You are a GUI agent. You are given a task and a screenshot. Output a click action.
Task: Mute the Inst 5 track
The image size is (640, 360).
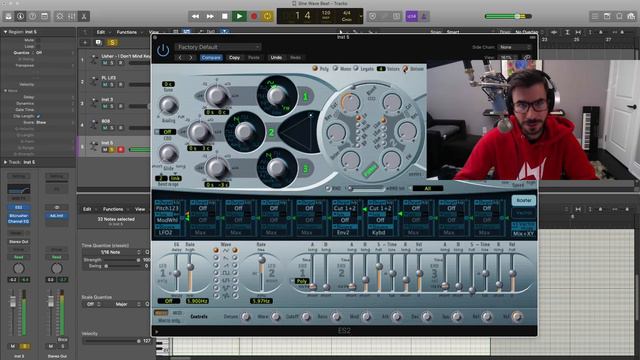click(x=105, y=150)
